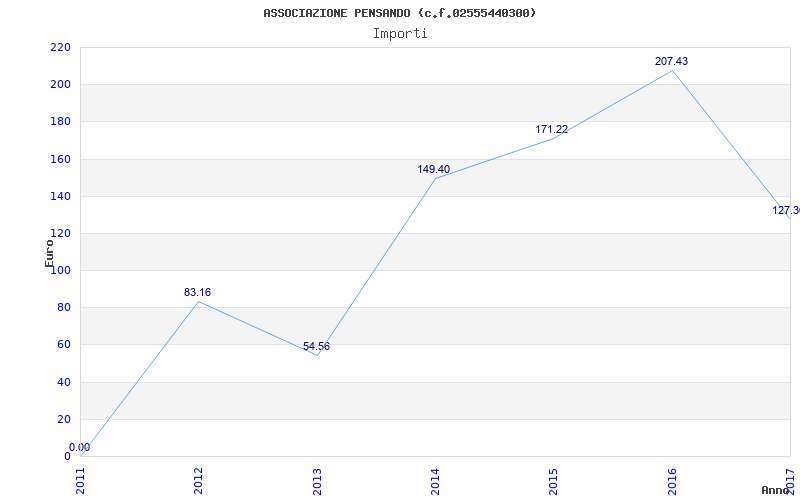Click the Importi subtitle

coord(400,34)
